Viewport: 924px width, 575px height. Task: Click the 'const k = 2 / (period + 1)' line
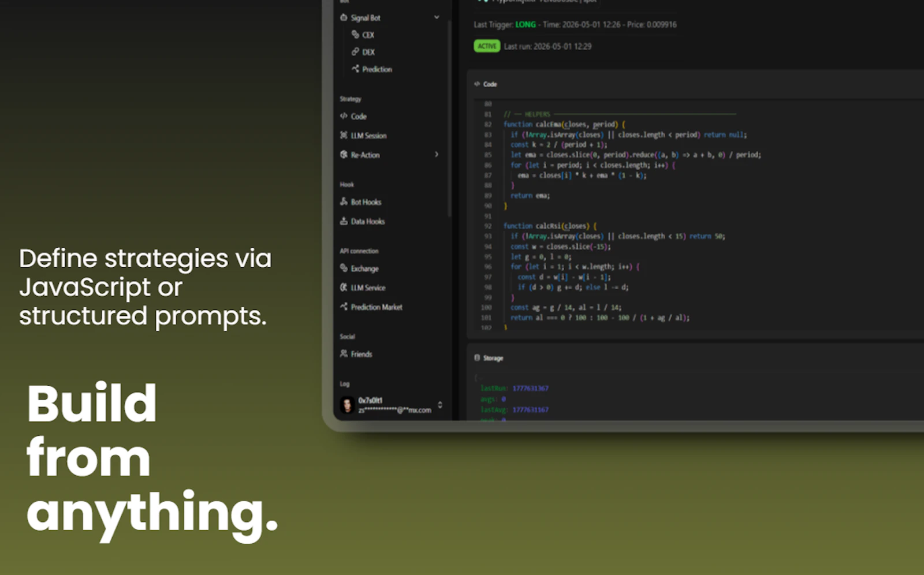tap(559, 145)
